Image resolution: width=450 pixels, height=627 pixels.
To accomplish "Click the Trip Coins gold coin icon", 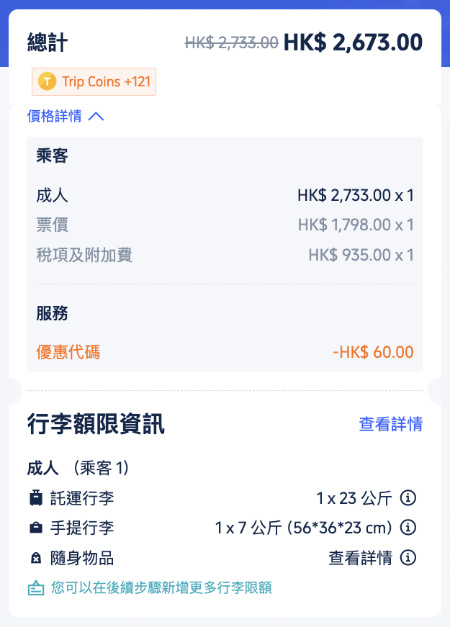I will [47, 82].
